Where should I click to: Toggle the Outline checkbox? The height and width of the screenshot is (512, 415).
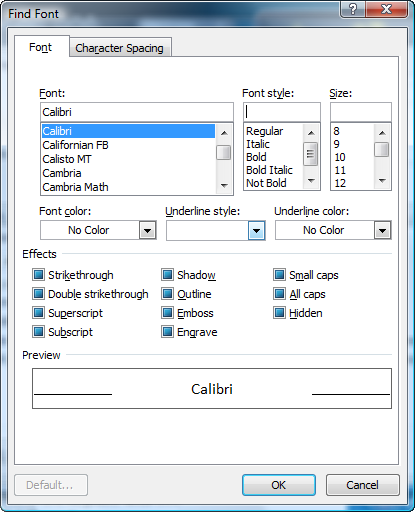167,294
